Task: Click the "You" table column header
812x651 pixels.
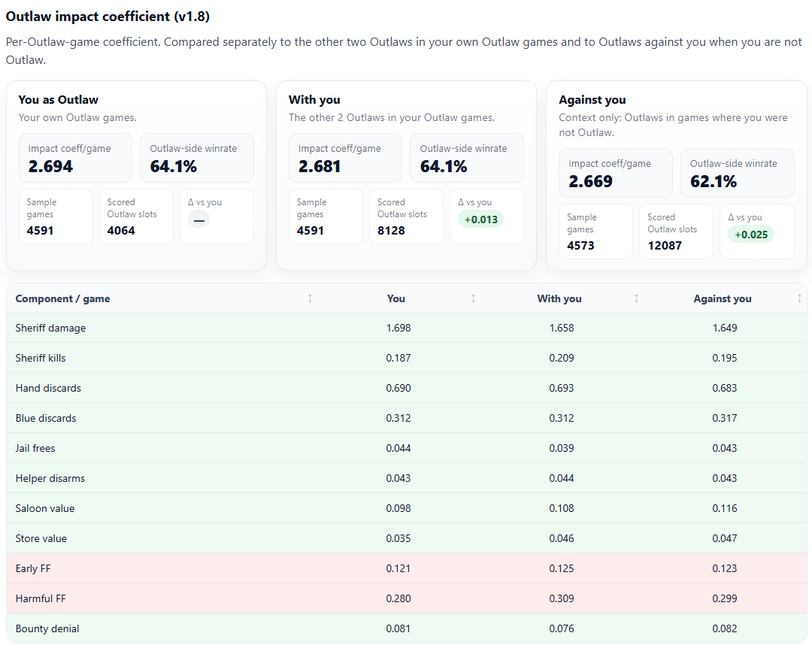Action: (x=396, y=299)
